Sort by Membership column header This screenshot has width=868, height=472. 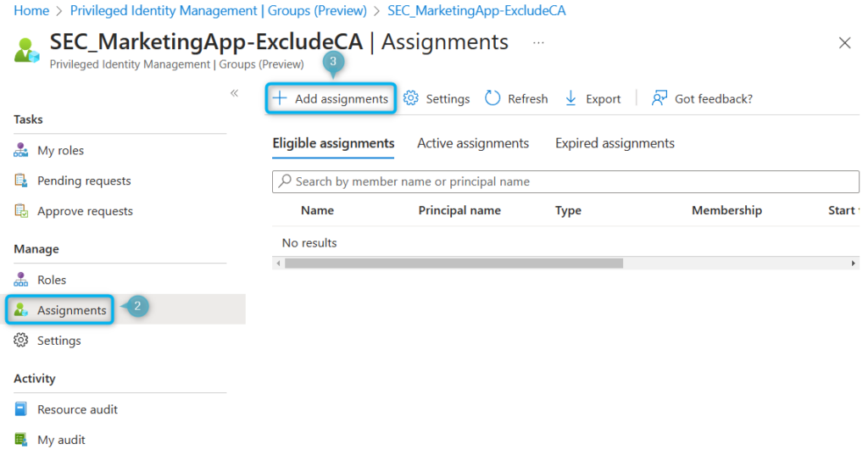click(726, 210)
